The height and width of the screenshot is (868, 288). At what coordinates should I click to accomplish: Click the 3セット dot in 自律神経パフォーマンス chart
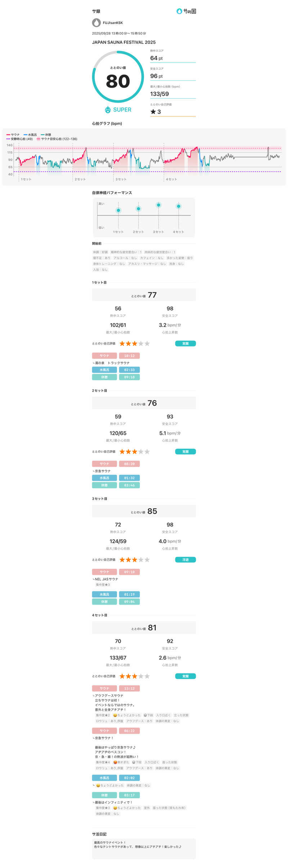(x=158, y=205)
